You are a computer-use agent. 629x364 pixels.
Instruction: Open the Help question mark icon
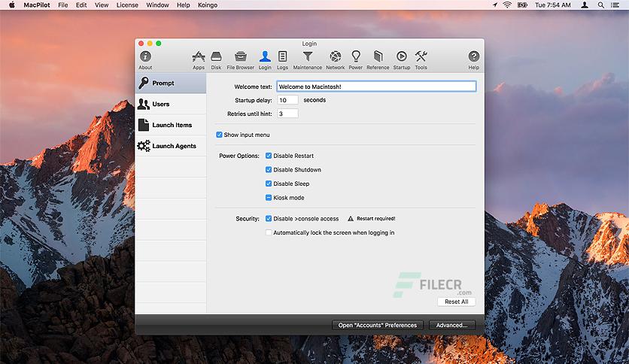pos(474,60)
